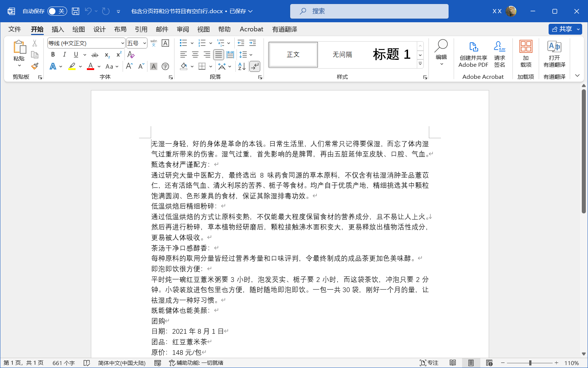Expand the font name dropdown
The height and width of the screenshot is (368, 588).
[123, 43]
